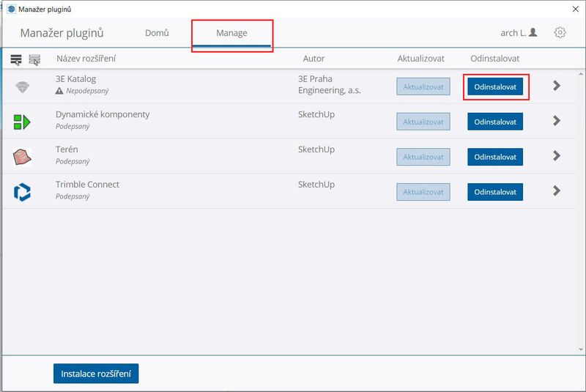Click the Autor column header

(314, 59)
